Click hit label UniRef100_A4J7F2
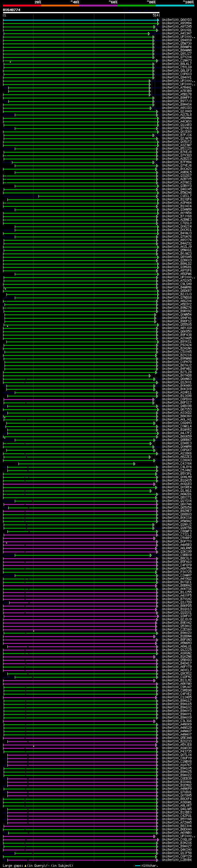Image resolution: width=197 pixels, height=868 pixels. click(177, 433)
